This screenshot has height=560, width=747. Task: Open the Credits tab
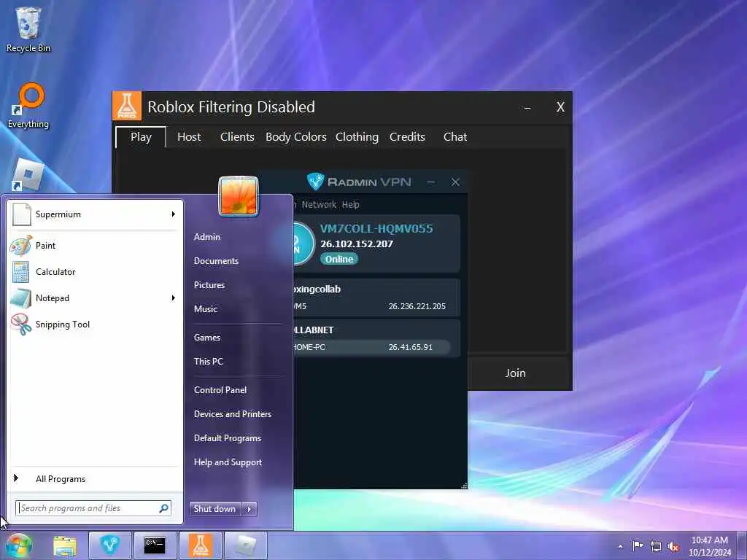[x=407, y=137]
